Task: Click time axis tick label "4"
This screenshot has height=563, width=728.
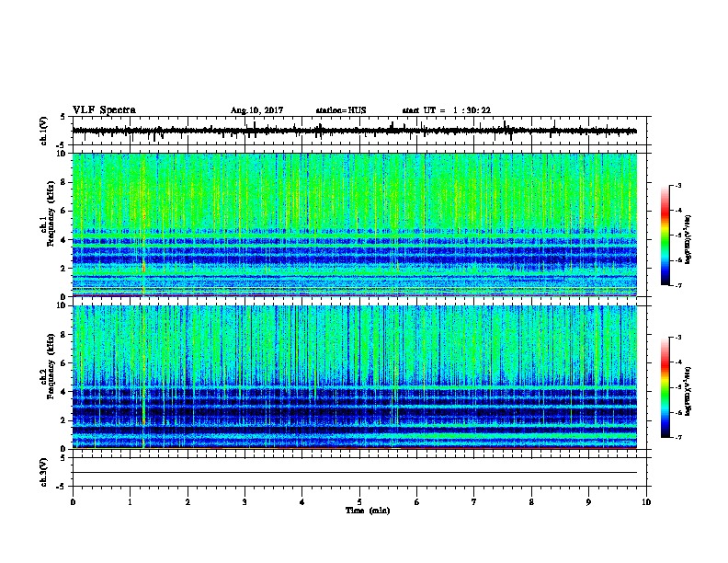Action: (x=302, y=502)
